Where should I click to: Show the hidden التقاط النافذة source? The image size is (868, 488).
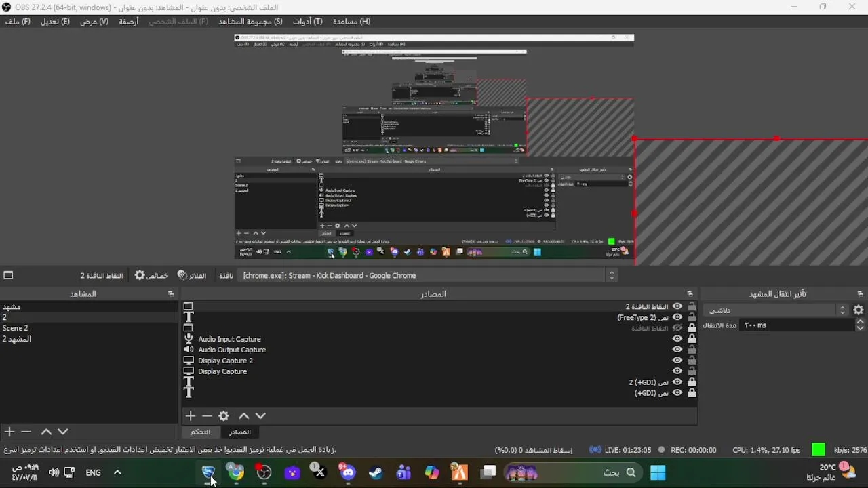[x=677, y=328]
